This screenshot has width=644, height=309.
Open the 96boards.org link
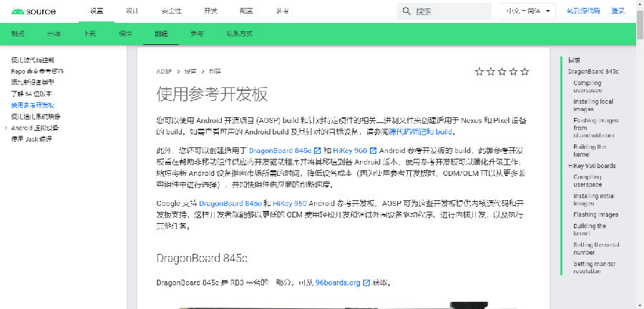tap(338, 283)
